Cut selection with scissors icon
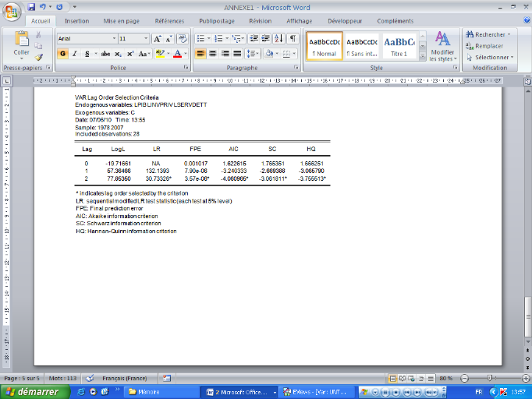The width and height of the screenshot is (532, 399). coord(38,34)
